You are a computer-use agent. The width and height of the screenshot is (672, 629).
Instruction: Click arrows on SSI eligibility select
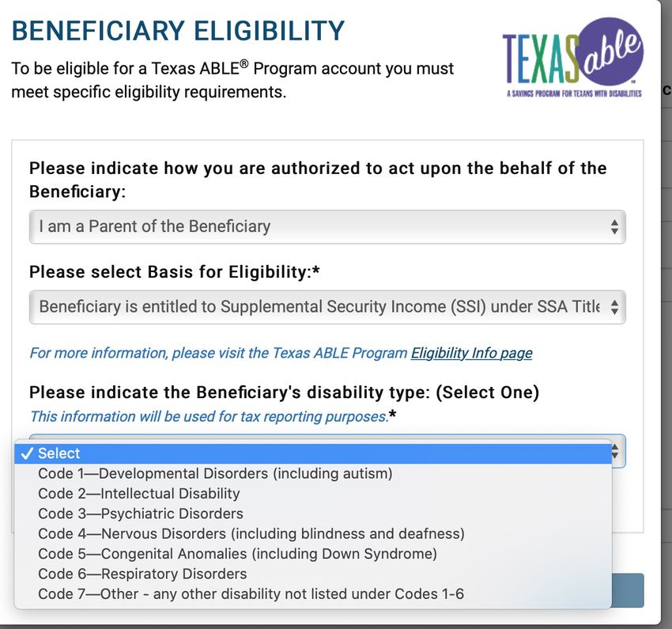coord(614,307)
